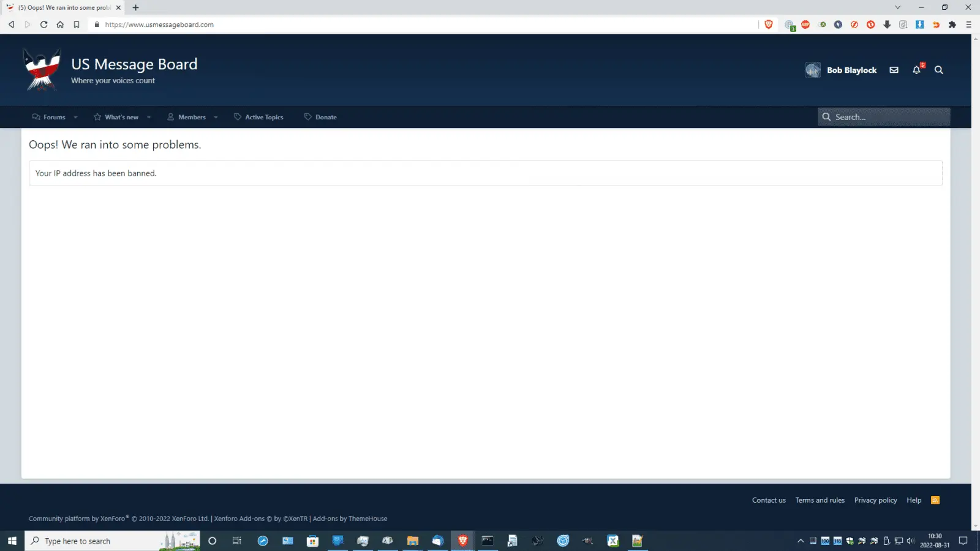Click the XenForo community platform link
980x551 pixels.
pos(119,519)
